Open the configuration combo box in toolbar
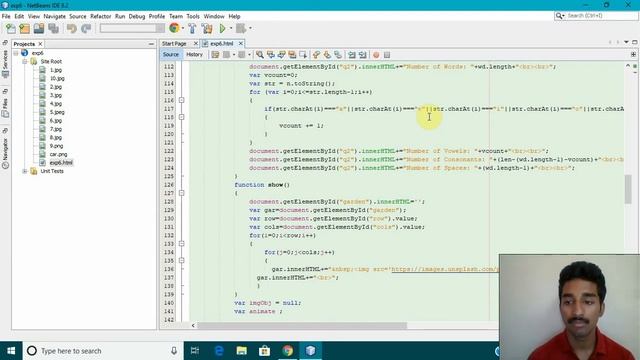This screenshot has height=360, width=640. tap(132, 28)
